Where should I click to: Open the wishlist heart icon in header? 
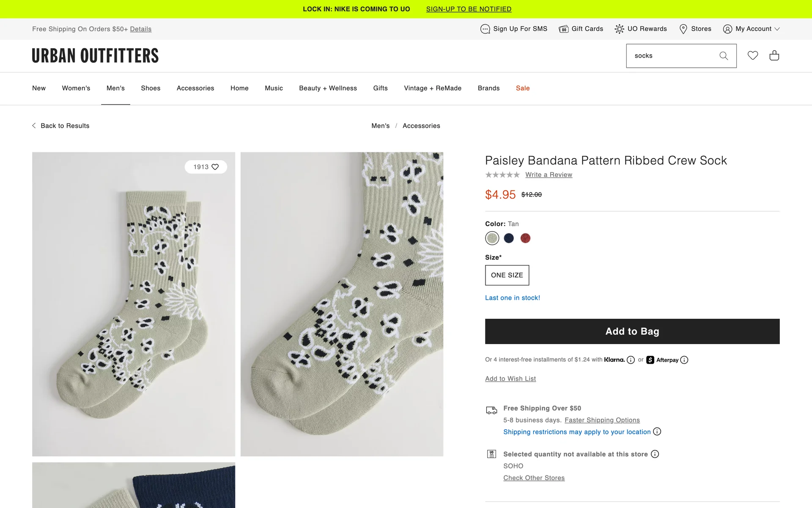coord(753,55)
